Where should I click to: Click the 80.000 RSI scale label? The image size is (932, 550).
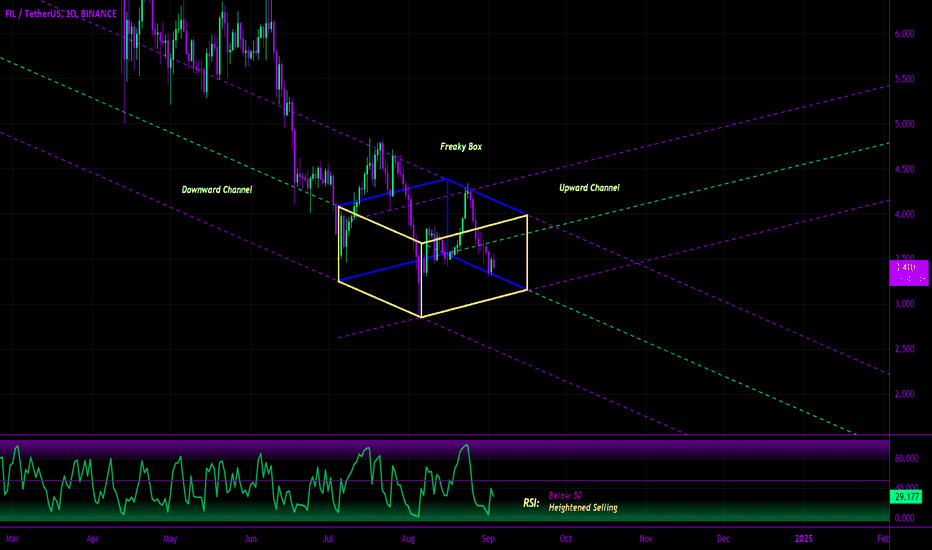point(906,458)
